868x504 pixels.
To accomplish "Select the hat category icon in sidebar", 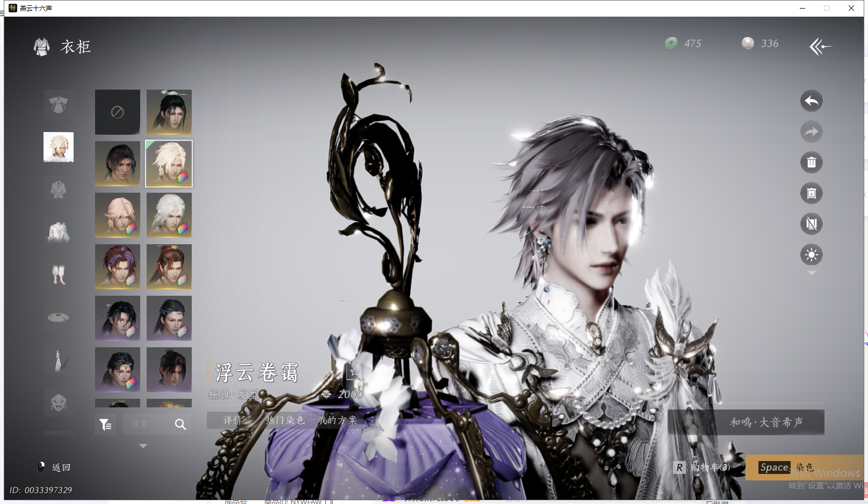I will (59, 317).
